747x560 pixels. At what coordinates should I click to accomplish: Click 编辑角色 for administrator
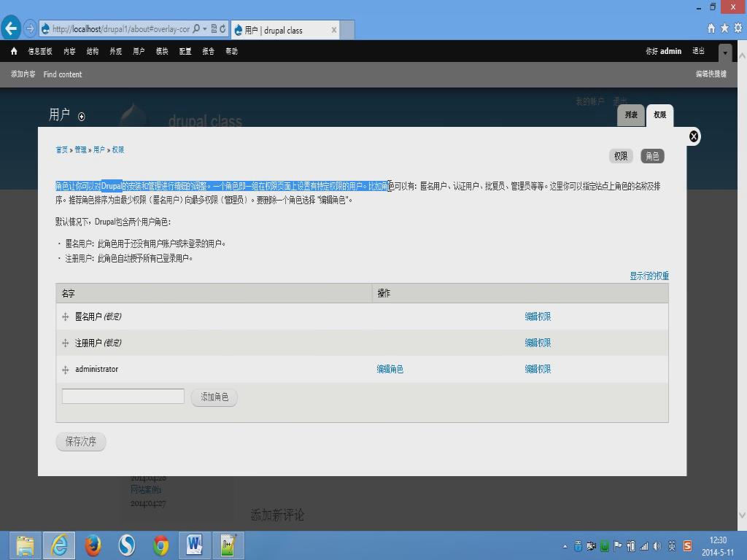[x=390, y=369]
